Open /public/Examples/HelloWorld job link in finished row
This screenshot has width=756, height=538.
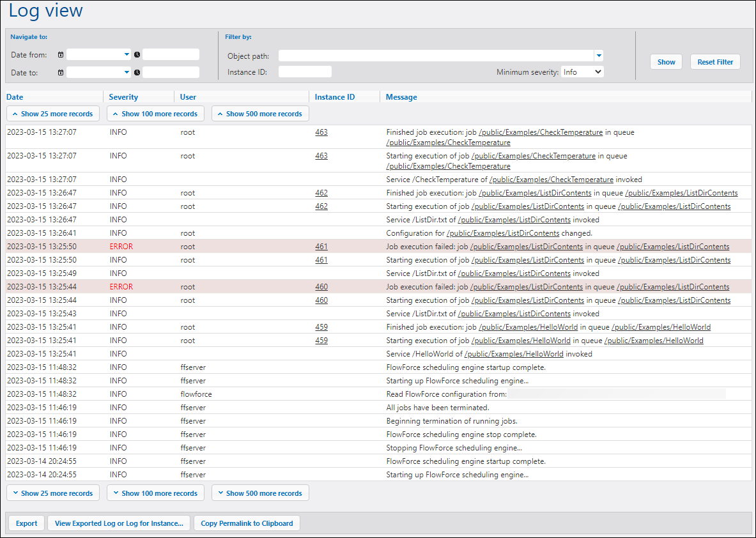(x=528, y=327)
